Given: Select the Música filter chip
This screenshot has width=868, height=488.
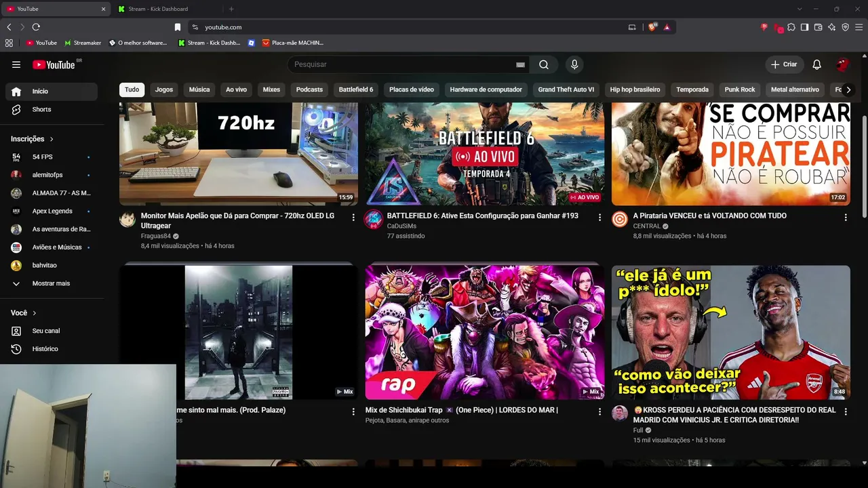Looking at the screenshot, I should (x=199, y=89).
